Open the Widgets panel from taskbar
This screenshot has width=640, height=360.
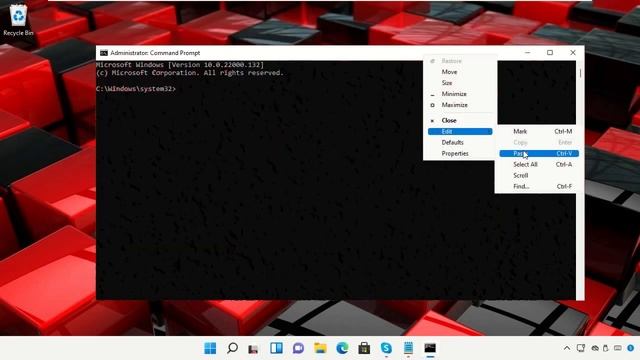[276, 348]
